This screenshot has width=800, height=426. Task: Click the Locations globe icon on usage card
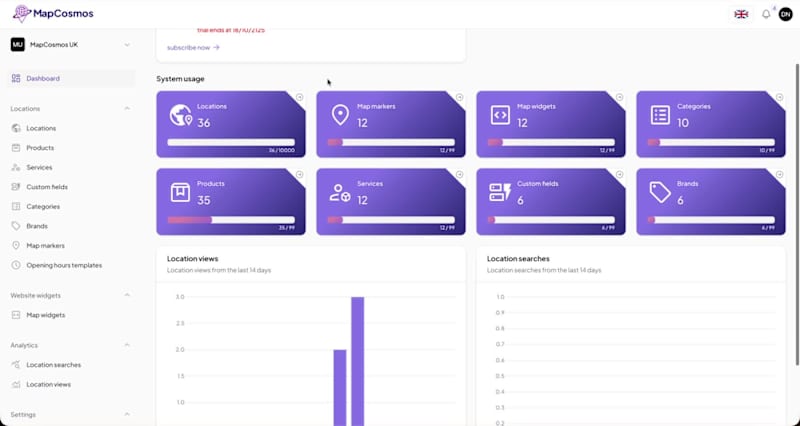181,115
